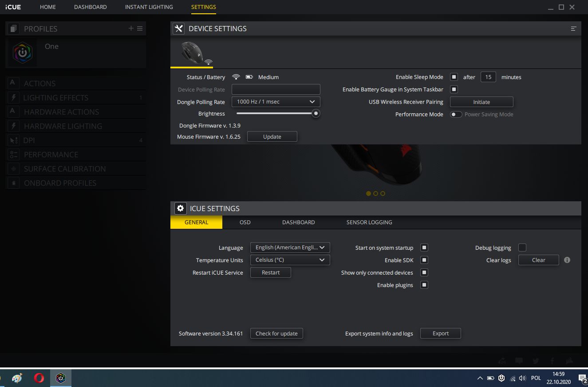Screen dimensions: 588x387
Task: Switch to the OSD tab
Action: coord(245,222)
